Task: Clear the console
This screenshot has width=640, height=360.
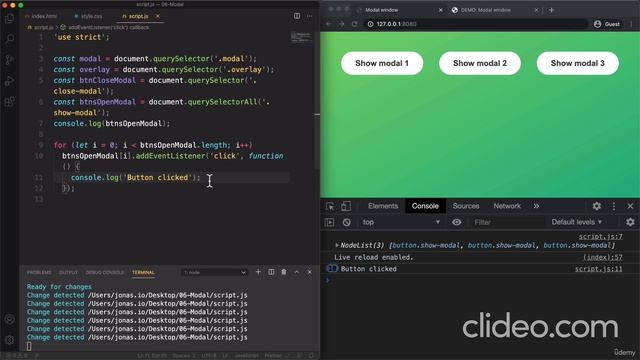Action: 347,222
